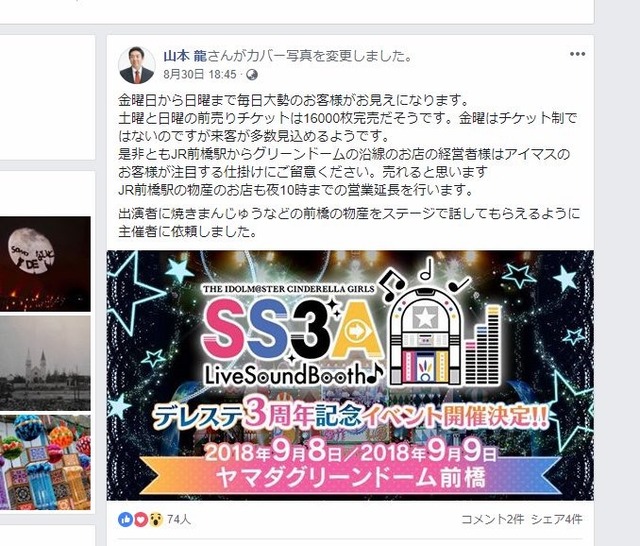Click the globe public privacy icon
This screenshot has width=640, height=546.
(253, 75)
